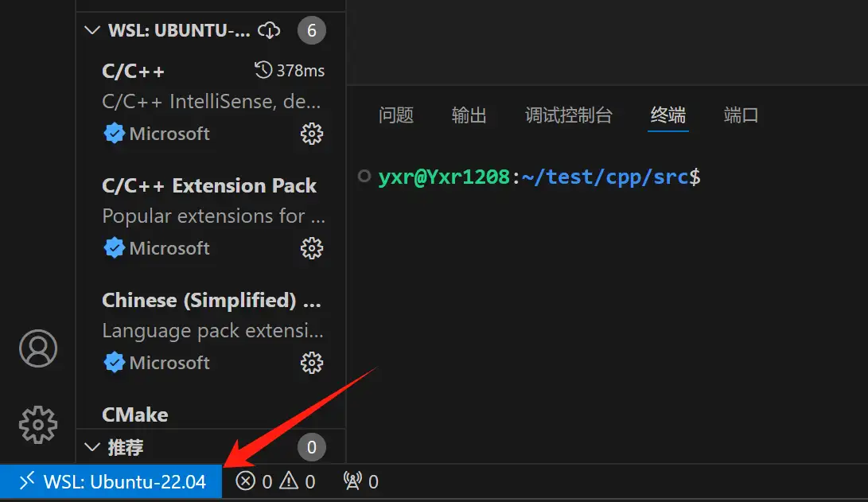Click the 6 badge on WSL section
Screen dimensions: 868x502
pyautogui.click(x=311, y=30)
